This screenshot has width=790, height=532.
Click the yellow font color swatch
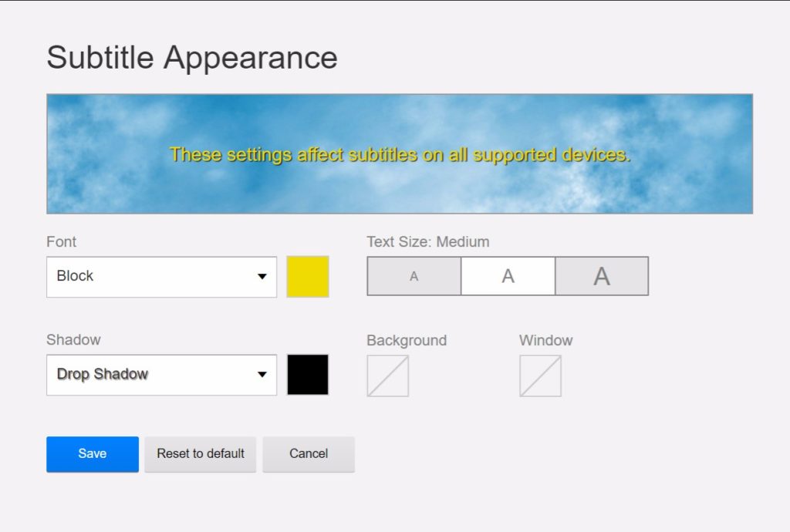point(308,276)
